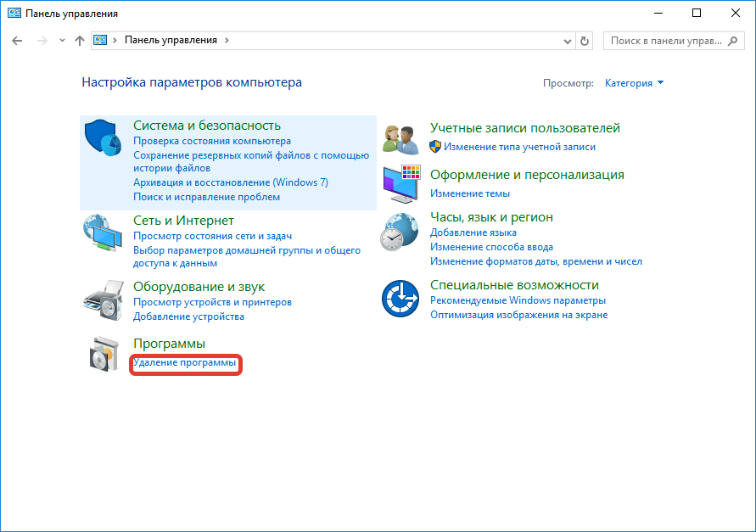This screenshot has height=532, width=756.
Task: Expand the address bar history dropdown
Action: click(568, 42)
